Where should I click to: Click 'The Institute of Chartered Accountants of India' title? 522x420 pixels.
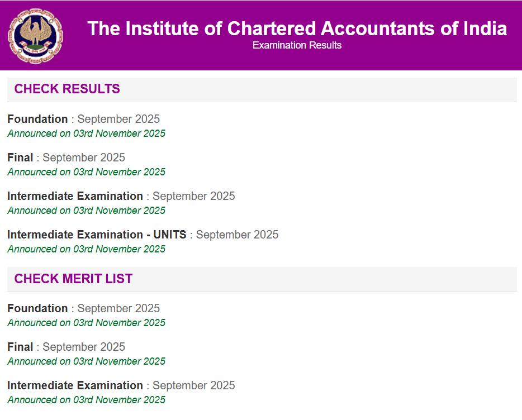pyautogui.click(x=297, y=28)
